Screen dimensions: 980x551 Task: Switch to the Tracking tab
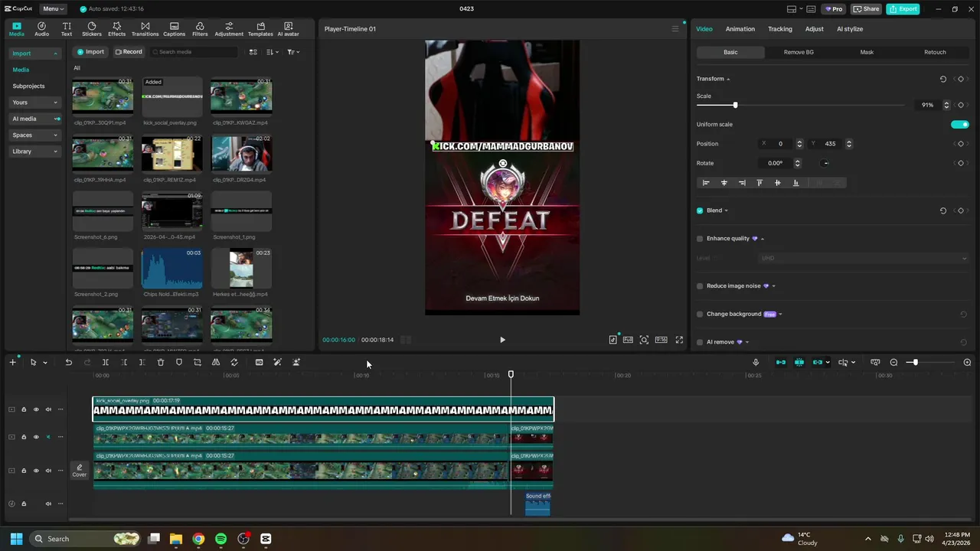tap(780, 29)
